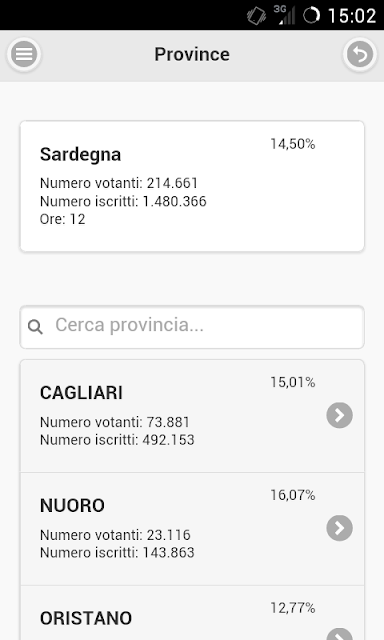Viewport: 384px width, 640px height.
Task: Focus the Cerca provincia search field
Action: pos(192,327)
